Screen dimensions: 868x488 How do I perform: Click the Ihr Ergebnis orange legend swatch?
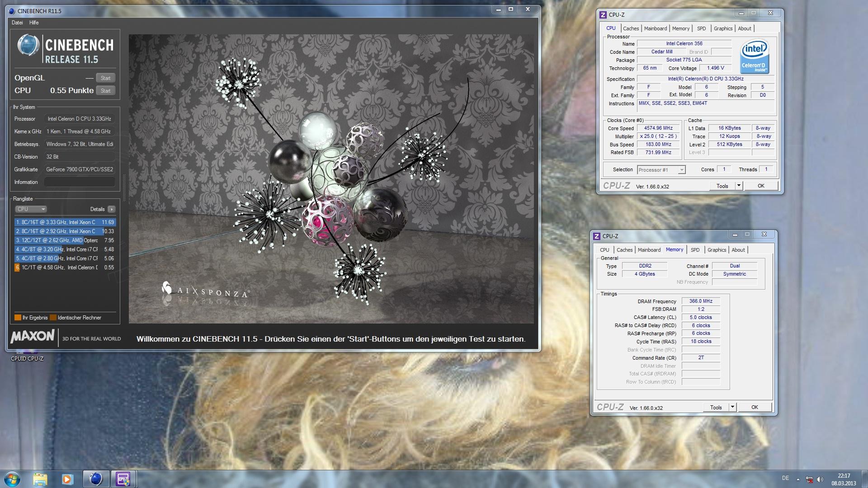(18, 318)
